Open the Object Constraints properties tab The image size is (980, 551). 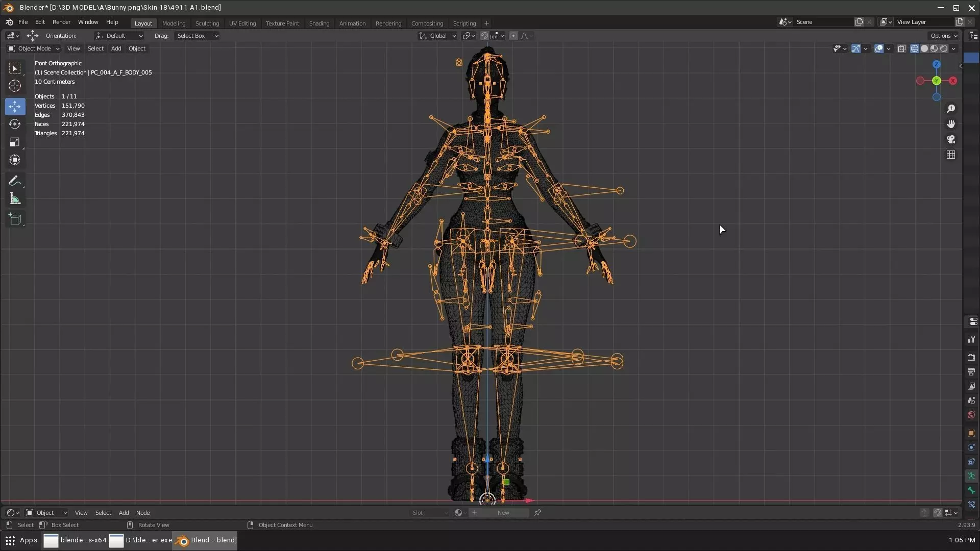pyautogui.click(x=971, y=462)
